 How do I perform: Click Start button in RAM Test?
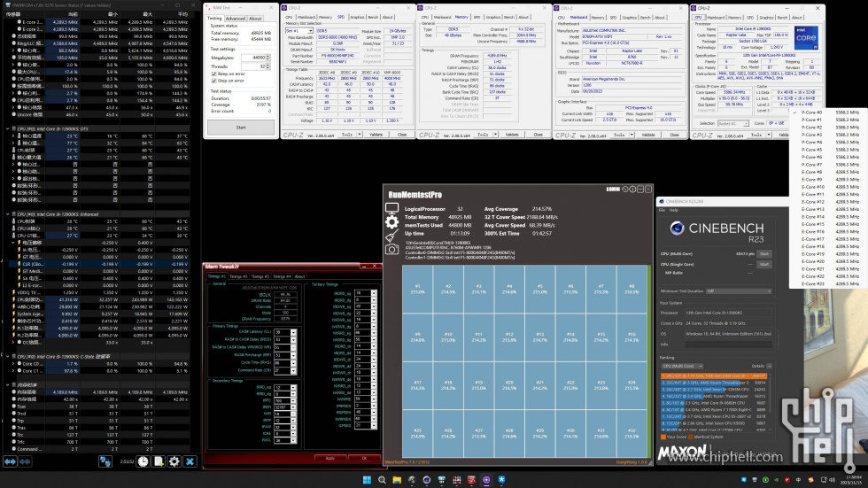[x=241, y=128]
